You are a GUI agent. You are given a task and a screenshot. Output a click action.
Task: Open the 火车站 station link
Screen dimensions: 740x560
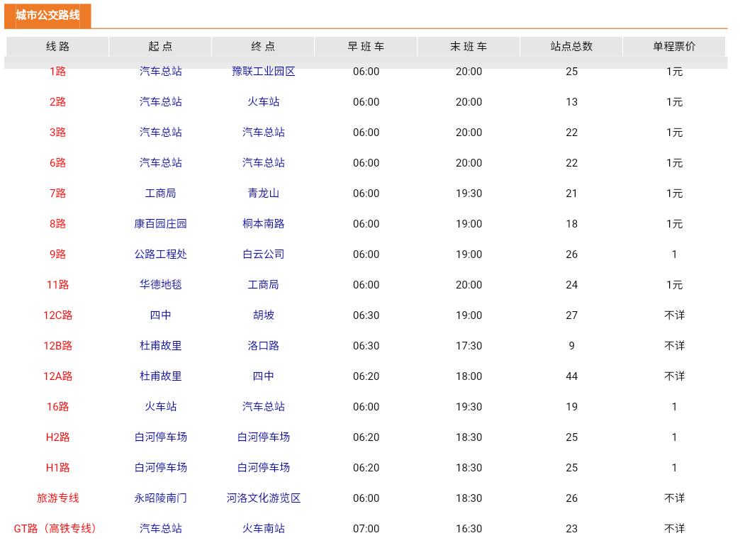pyautogui.click(x=263, y=102)
